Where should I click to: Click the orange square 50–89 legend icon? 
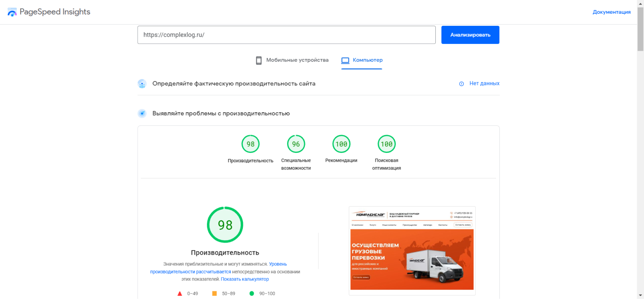click(215, 294)
